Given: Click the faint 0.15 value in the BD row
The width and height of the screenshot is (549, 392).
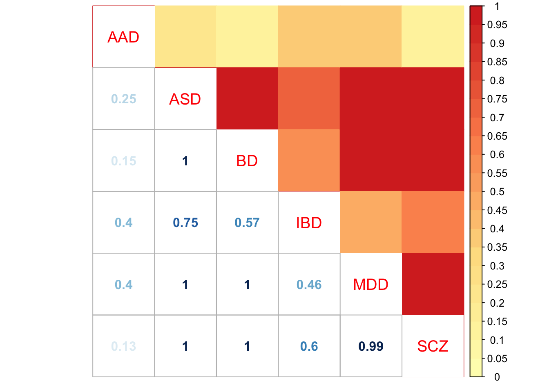Looking at the screenshot, I should pyautogui.click(x=123, y=161).
